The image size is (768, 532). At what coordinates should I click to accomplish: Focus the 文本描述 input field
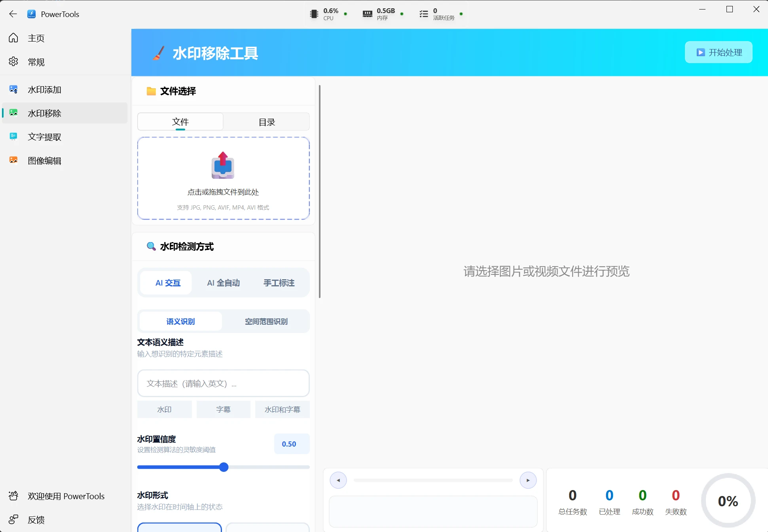coord(223,383)
